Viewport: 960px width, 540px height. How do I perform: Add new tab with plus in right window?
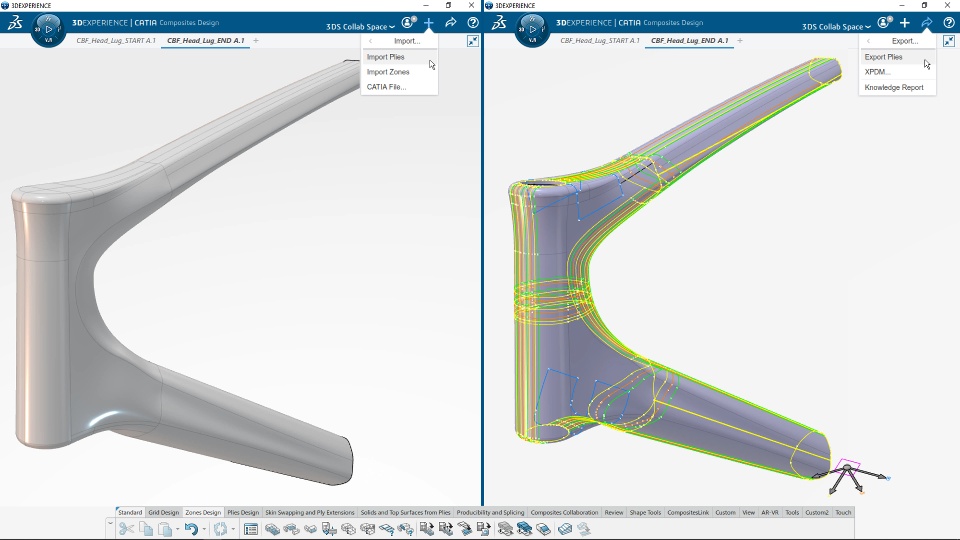tap(740, 40)
